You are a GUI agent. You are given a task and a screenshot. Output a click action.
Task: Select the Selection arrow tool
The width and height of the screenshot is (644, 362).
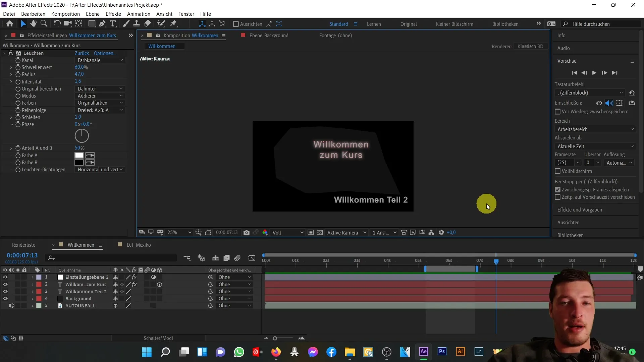coord(23,24)
